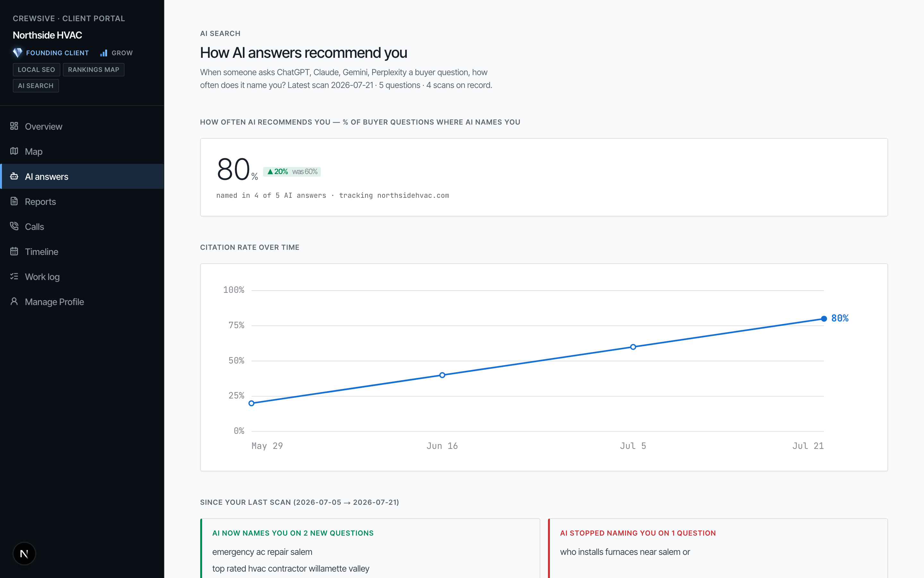Screen dimensions: 924x578
Task: Click the 50% y-axis label
Action: tap(236, 361)
